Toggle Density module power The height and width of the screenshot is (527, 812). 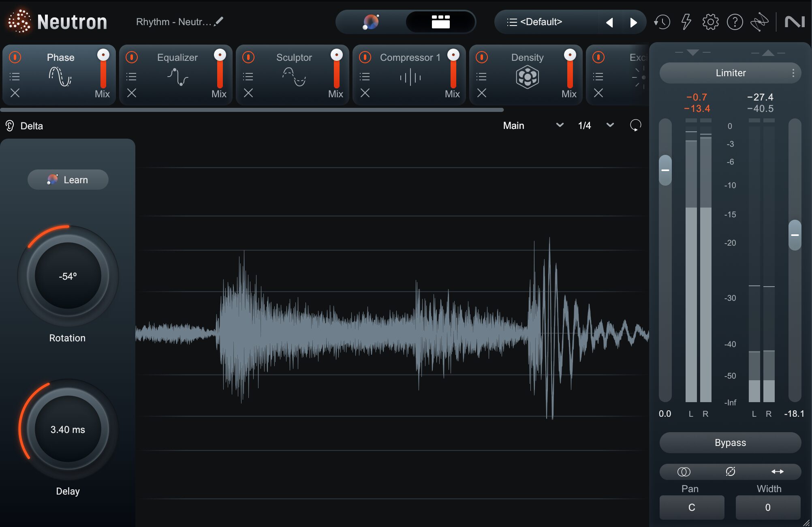(482, 57)
